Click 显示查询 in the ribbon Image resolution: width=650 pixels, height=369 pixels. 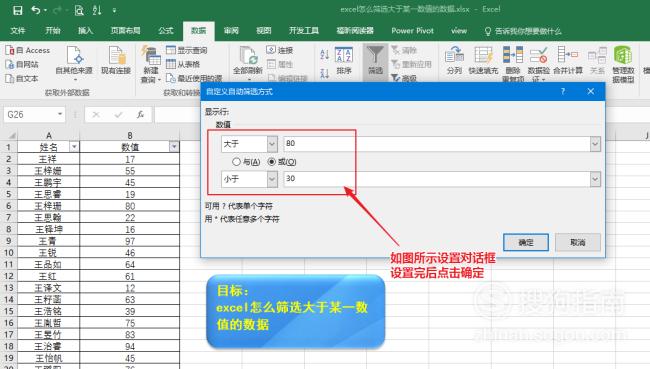click(187, 50)
